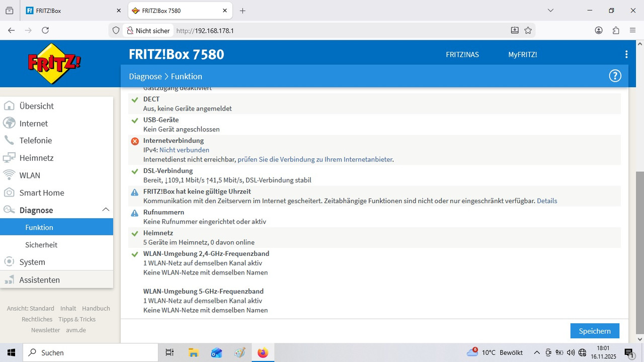The image size is (644, 362).
Task: Open Funktion in the Diagnose submenu
Action: click(56, 227)
